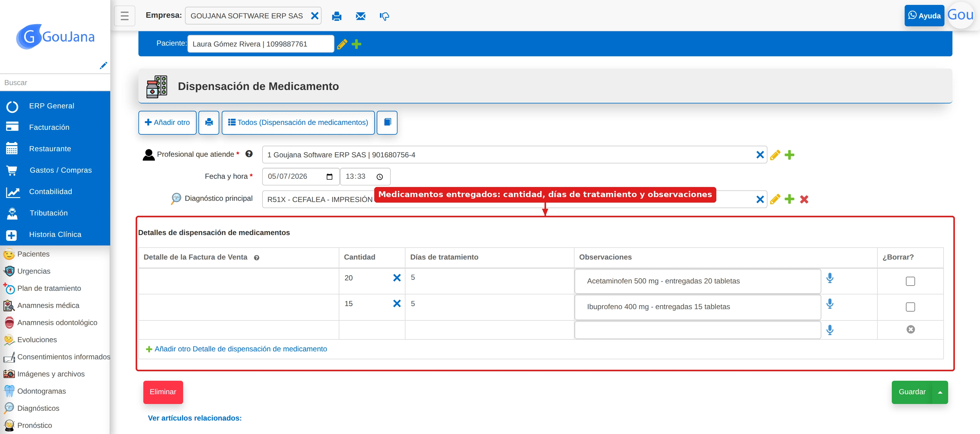Clear the Diagnóstico principal field

point(760,199)
